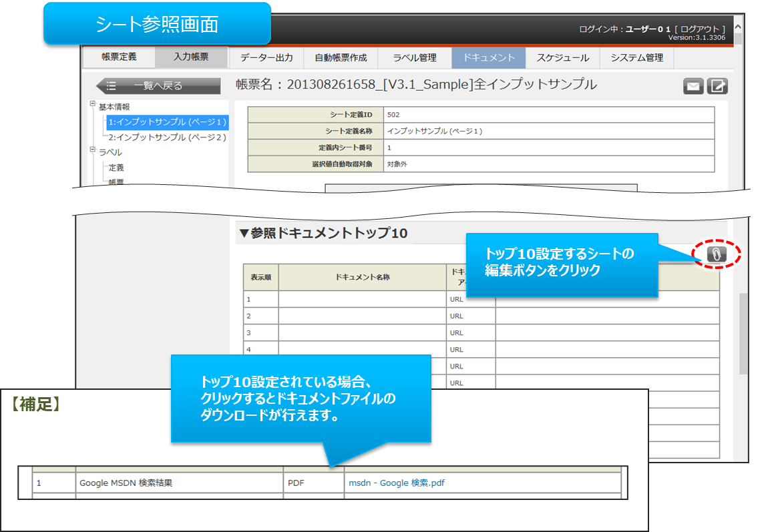Collapse the 基本情報 tree node
Viewport: 778px width, 532px height.
click(93, 105)
